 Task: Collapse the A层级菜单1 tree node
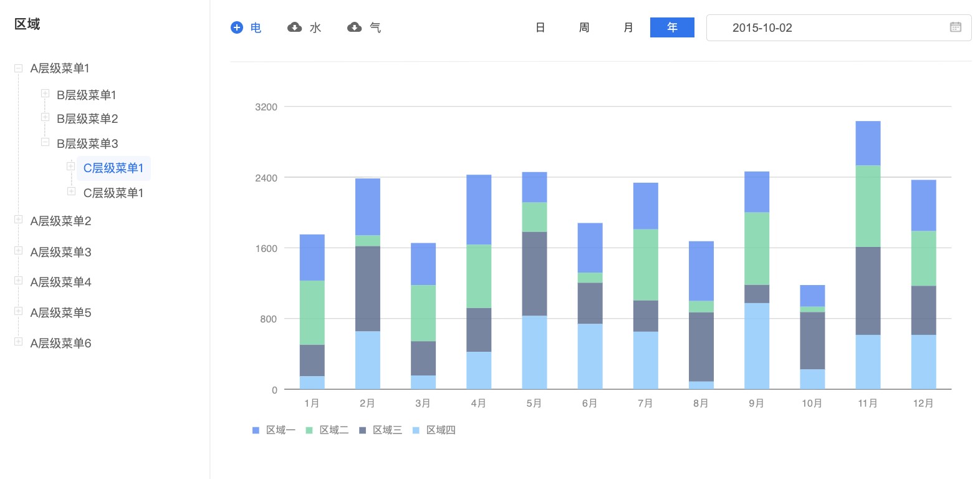pos(19,68)
